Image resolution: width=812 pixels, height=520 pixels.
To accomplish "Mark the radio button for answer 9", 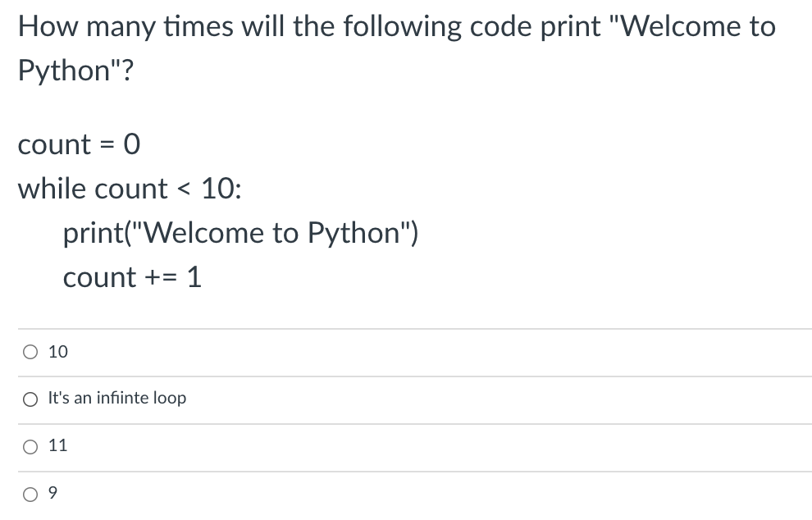I will 30,495.
